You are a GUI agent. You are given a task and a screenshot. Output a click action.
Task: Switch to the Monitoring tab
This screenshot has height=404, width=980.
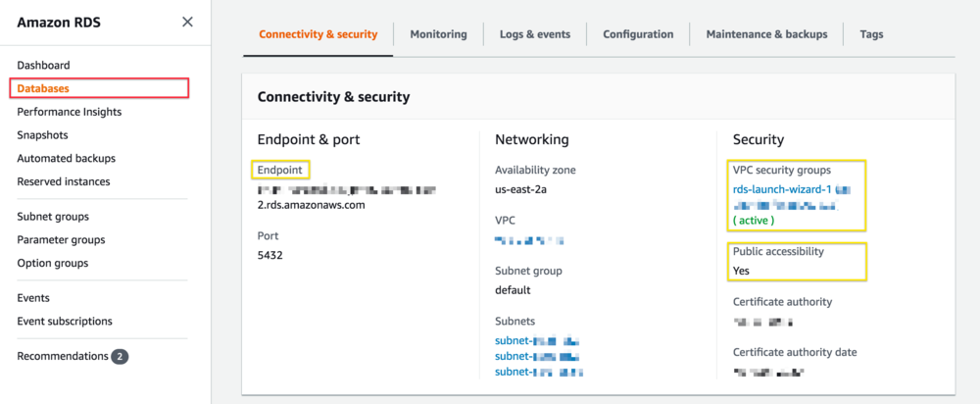438,34
